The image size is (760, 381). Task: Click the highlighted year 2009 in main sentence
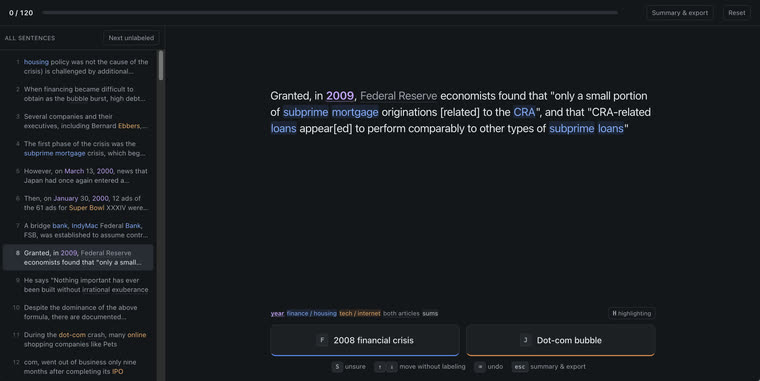pos(340,96)
